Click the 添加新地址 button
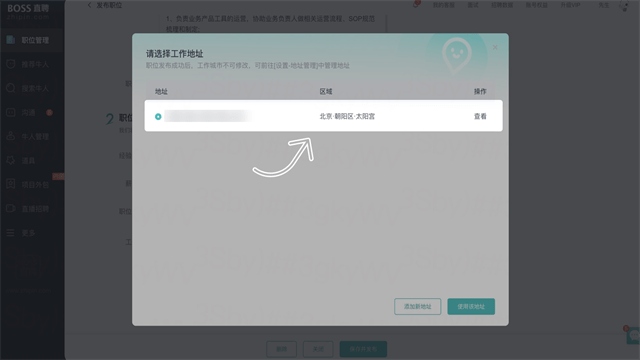Viewport: 640px width, 360px height. 418,307
